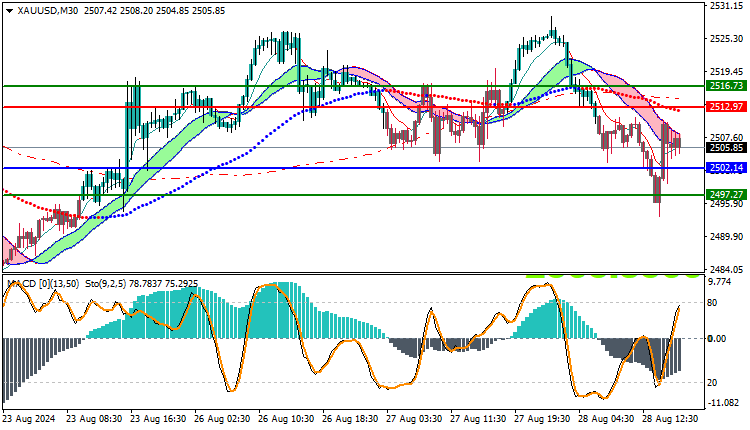
Task: Click the 2531.15 price scale value
Action: click(726, 6)
